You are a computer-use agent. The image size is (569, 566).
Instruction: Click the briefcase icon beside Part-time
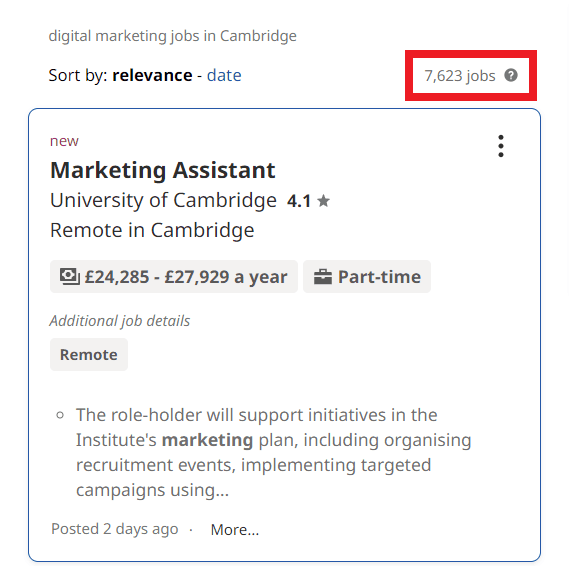[323, 277]
